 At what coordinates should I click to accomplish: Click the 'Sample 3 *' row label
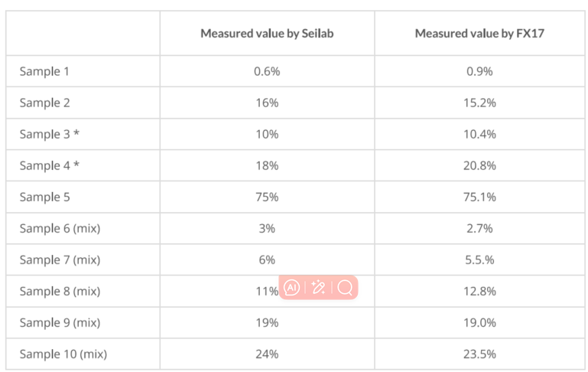(x=50, y=134)
